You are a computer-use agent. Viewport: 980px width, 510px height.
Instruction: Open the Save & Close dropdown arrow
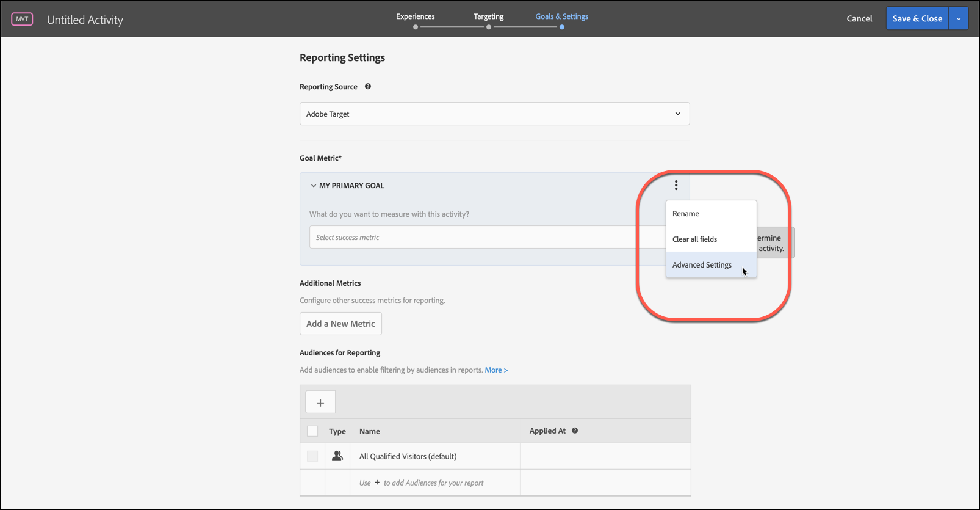pos(959,19)
